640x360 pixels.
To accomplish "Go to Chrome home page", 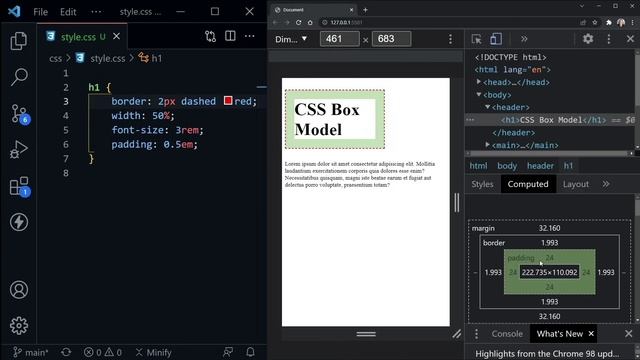I will [310, 22].
